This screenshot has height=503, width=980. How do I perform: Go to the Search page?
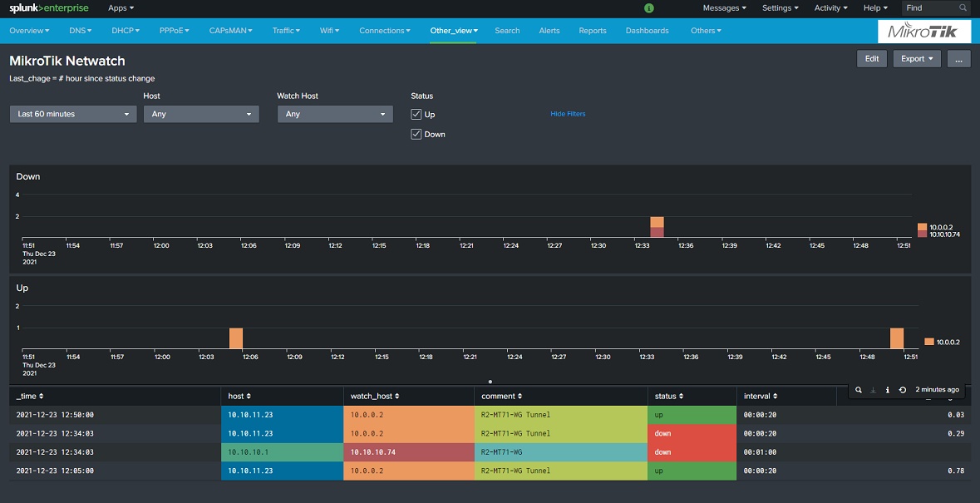pos(507,31)
